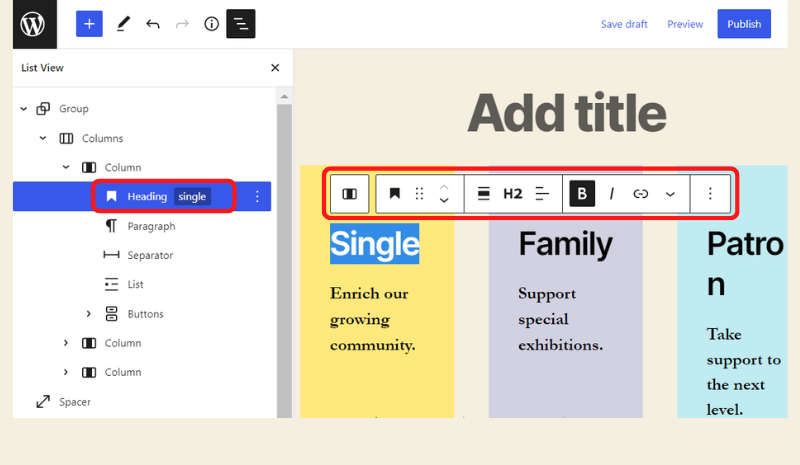Screen dimensions: 800x465
Task: Select the Paragraph item in List View
Action: [x=150, y=226]
